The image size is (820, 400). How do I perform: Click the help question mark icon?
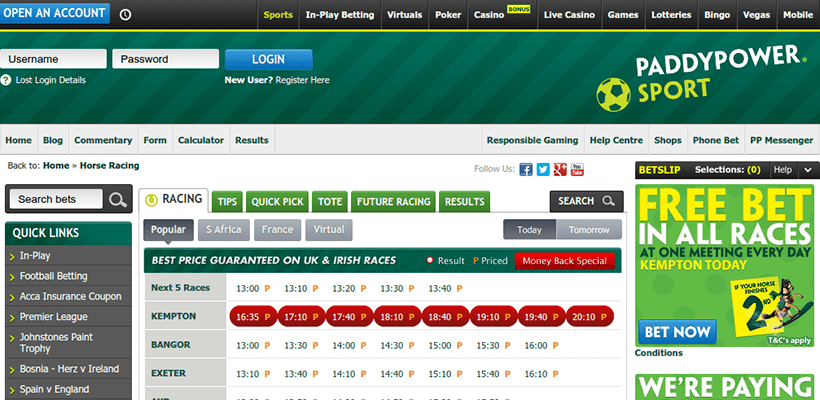[6, 80]
